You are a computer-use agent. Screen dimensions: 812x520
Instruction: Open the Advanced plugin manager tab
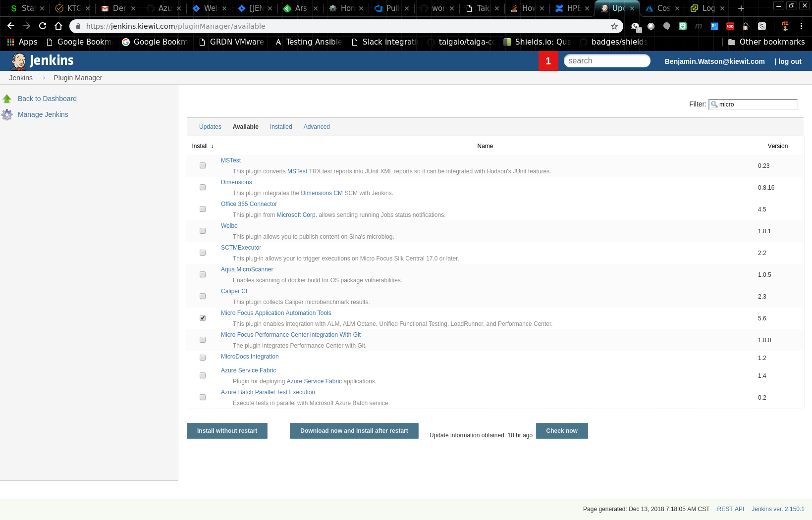(317, 127)
